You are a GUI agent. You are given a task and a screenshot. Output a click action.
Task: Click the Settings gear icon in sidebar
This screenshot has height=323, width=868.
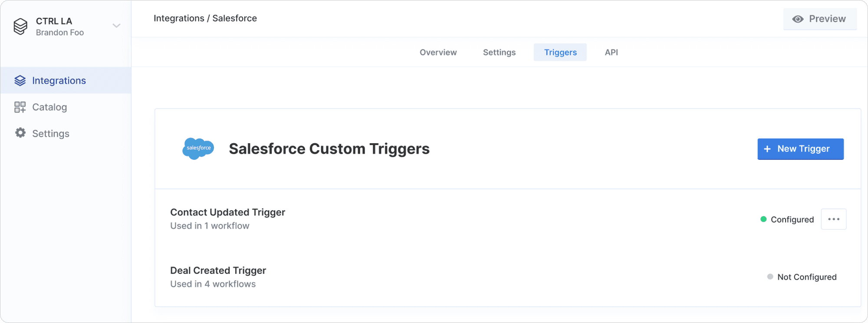point(20,133)
